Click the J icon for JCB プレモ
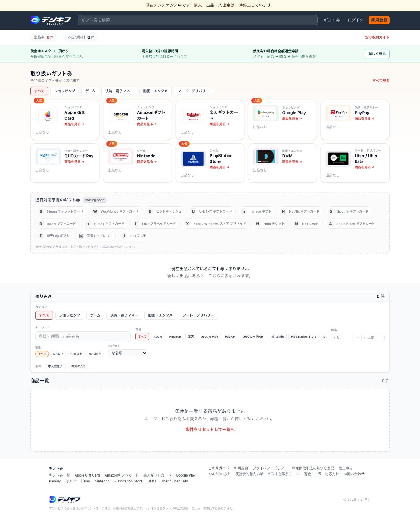420x518 pixels. tap(124, 236)
